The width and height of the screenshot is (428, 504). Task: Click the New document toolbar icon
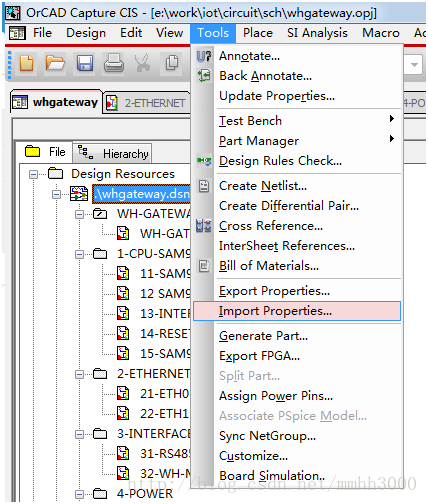27,63
